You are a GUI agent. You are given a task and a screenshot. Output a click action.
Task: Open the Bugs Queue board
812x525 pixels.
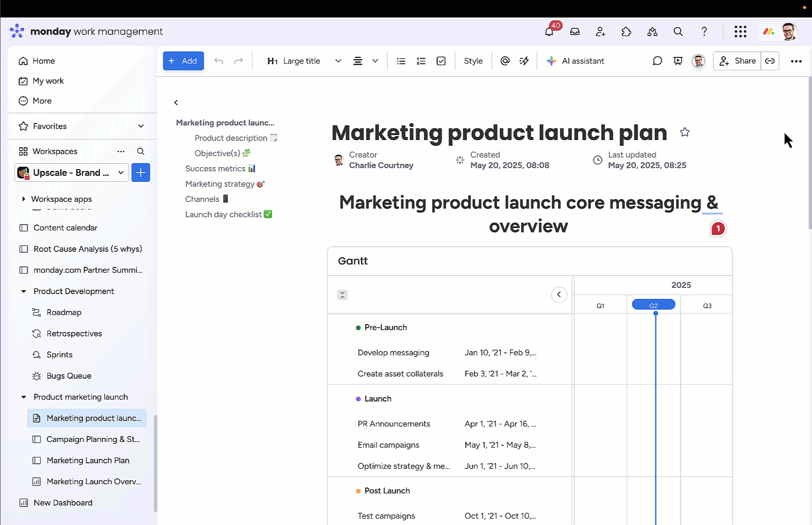click(69, 376)
